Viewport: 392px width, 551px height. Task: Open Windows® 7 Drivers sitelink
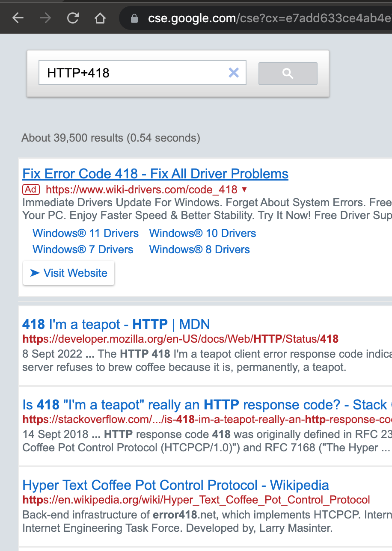[83, 249]
